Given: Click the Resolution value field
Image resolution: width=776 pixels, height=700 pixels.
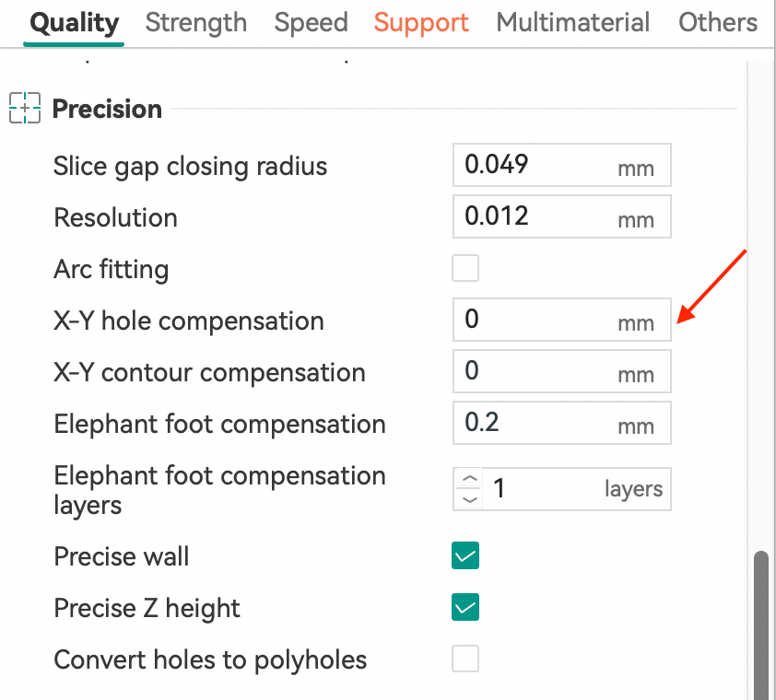Looking at the screenshot, I should pyautogui.click(x=535, y=217).
